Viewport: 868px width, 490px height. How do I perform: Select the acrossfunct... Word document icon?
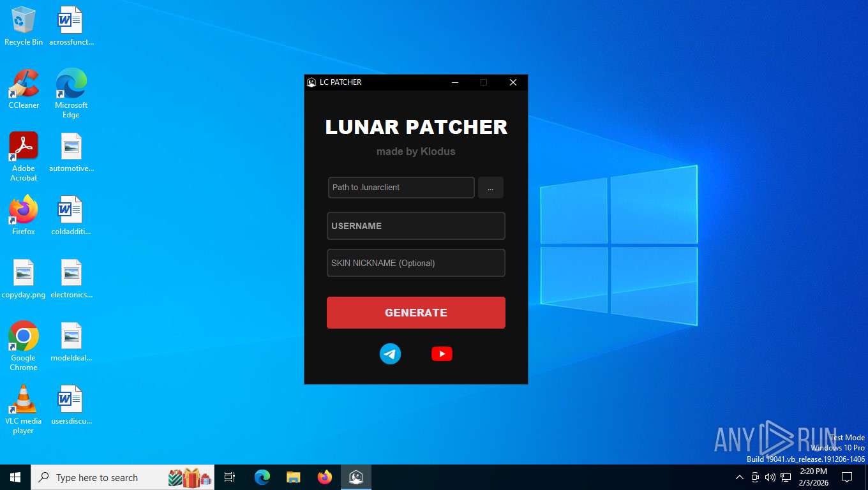click(x=71, y=27)
